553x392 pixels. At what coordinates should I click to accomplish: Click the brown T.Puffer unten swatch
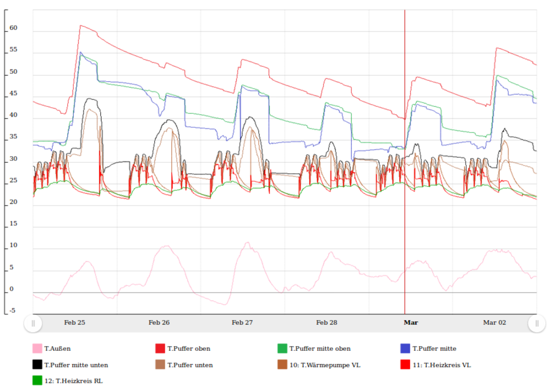160,364
